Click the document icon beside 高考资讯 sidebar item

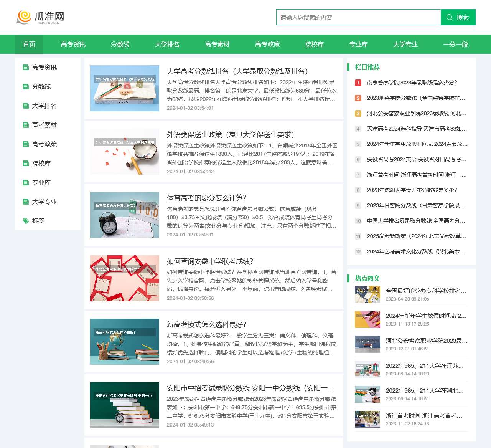tap(25, 67)
